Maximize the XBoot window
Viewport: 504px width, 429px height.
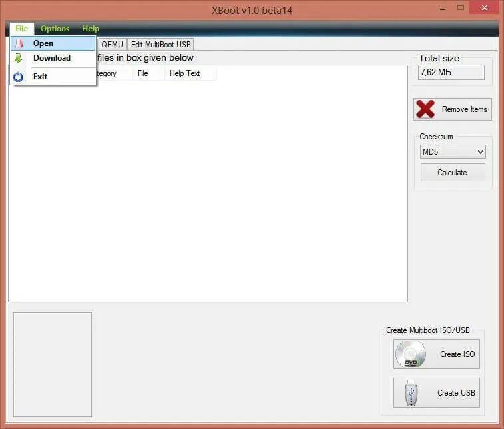pos(461,8)
